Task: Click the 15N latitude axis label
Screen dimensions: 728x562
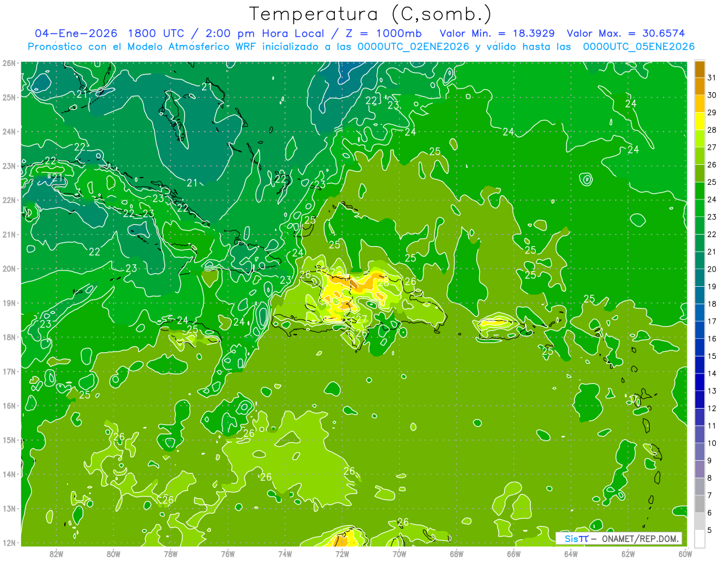Action: pyautogui.click(x=8, y=440)
